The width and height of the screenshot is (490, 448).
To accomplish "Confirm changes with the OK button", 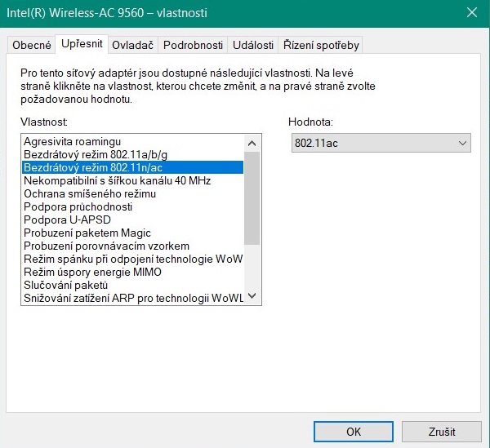I will coord(354,432).
